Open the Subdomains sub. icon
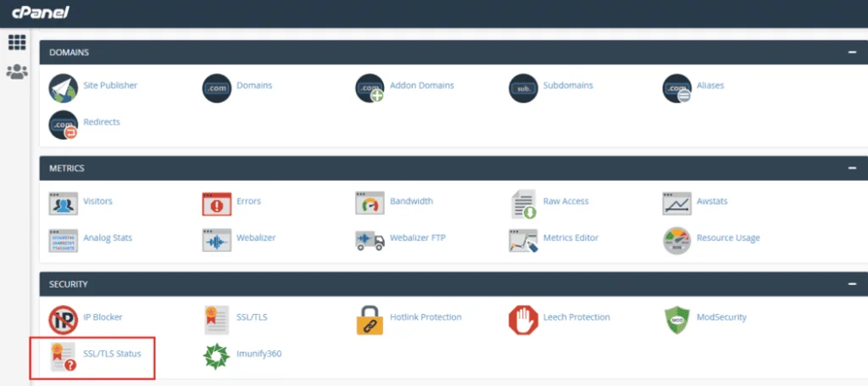Viewport: 868px width, 386px height. (523, 88)
